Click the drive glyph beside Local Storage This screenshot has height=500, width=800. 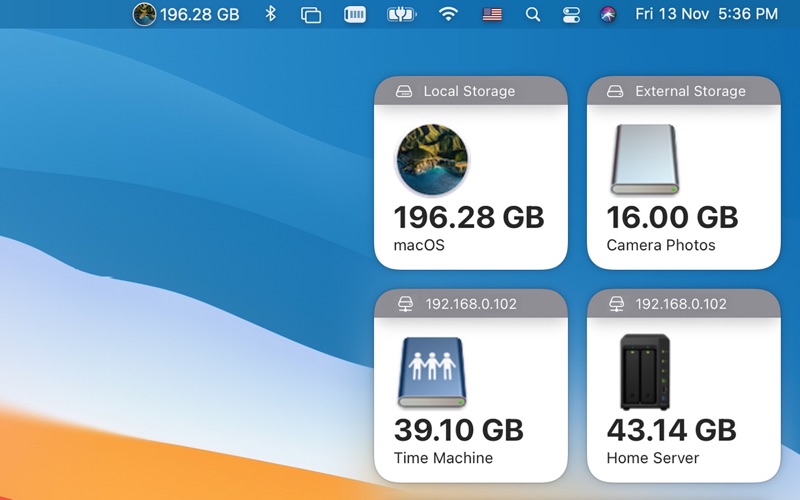tap(404, 91)
